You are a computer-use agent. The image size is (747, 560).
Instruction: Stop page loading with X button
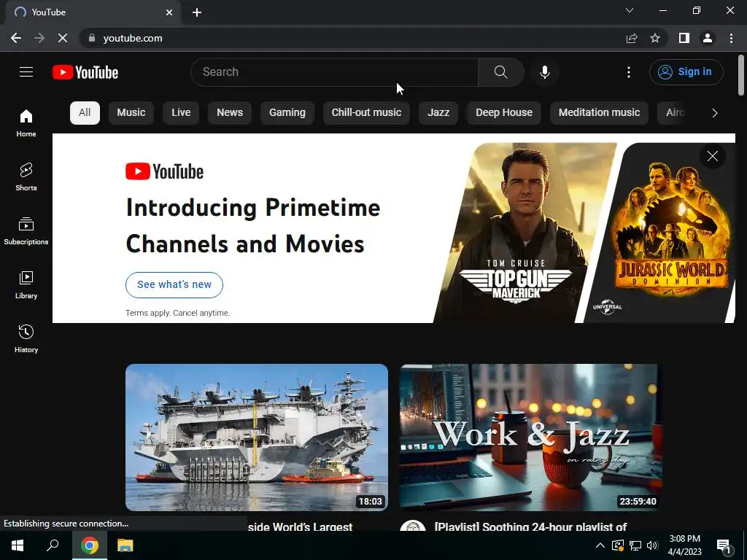(63, 38)
